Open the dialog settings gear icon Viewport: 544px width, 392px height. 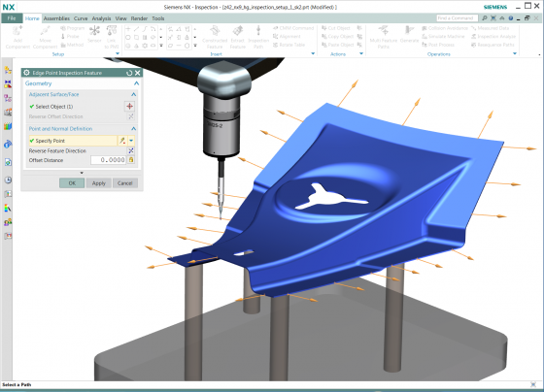point(27,73)
